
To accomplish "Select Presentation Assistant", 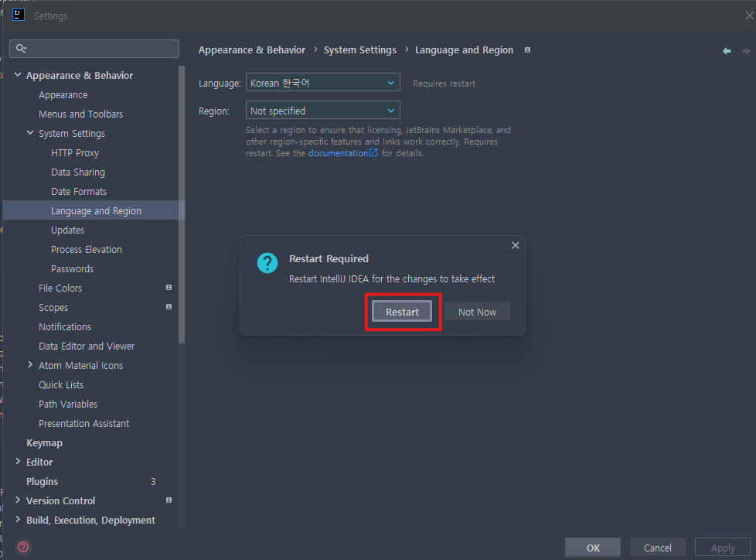I will tap(84, 423).
